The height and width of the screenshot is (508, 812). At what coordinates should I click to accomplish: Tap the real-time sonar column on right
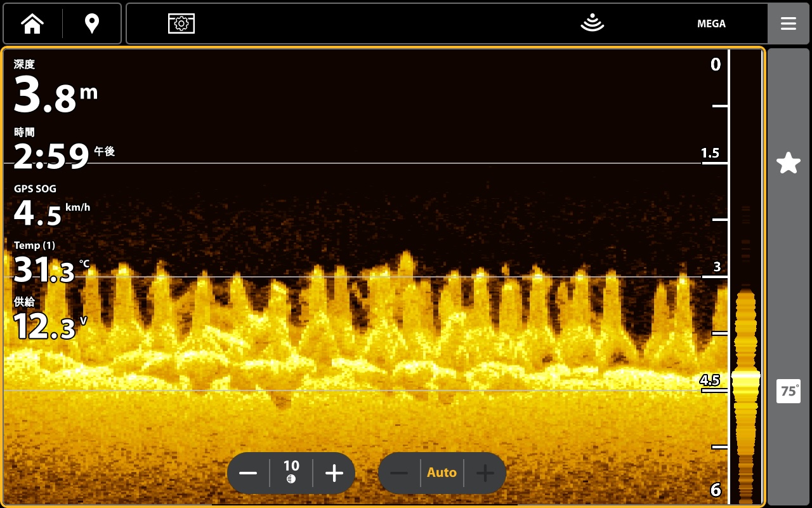(745, 381)
